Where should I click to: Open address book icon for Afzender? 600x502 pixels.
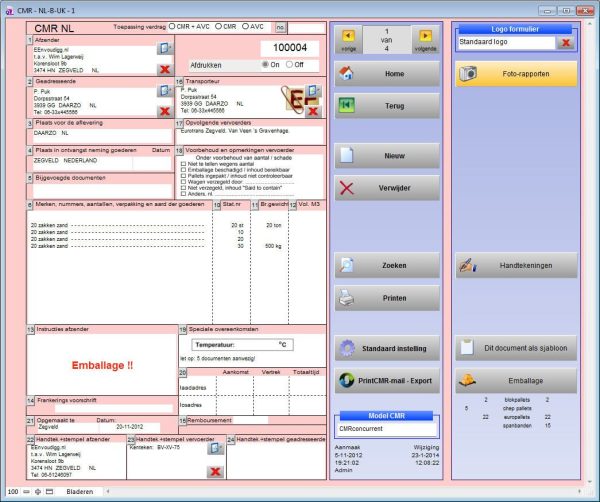[165, 48]
